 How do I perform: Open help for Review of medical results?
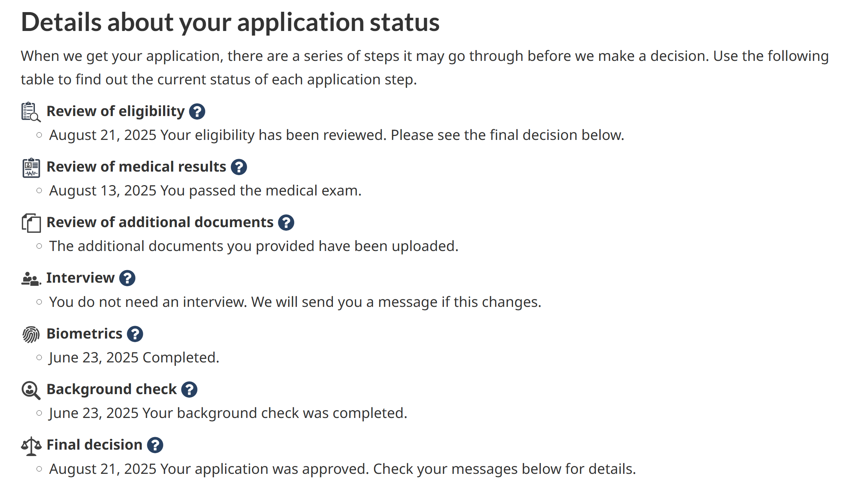tap(239, 167)
